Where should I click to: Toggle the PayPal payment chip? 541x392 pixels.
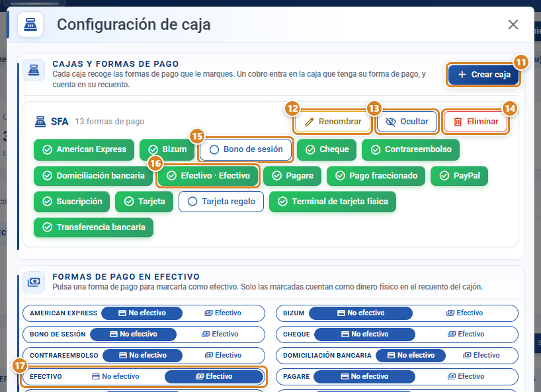tap(459, 176)
